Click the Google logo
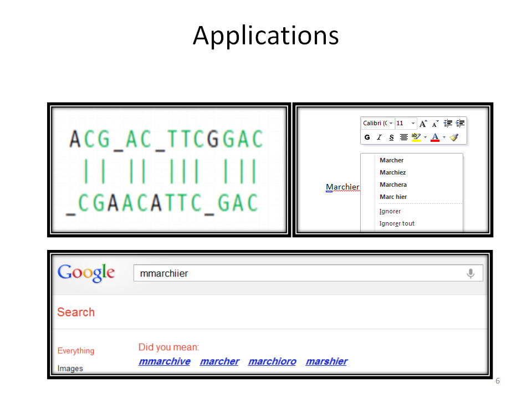Image resolution: width=532 pixels, height=399 pixels. [86, 273]
